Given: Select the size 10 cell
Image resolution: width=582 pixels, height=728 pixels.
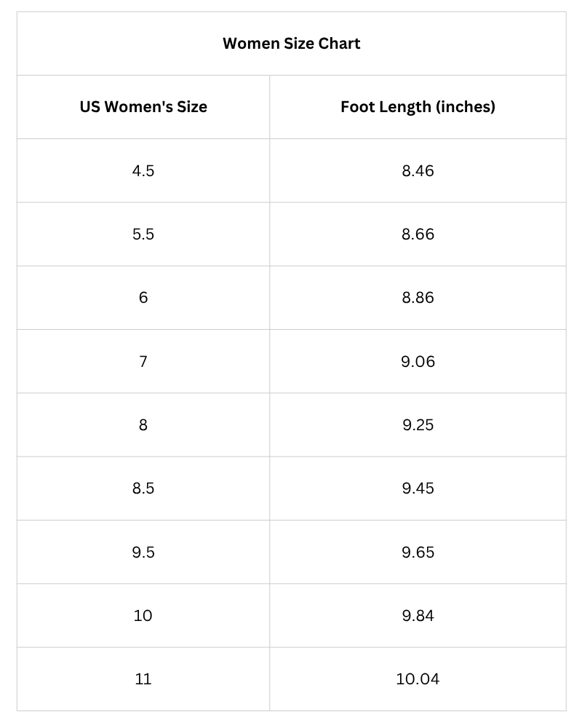Looking at the screenshot, I should pos(143,616).
